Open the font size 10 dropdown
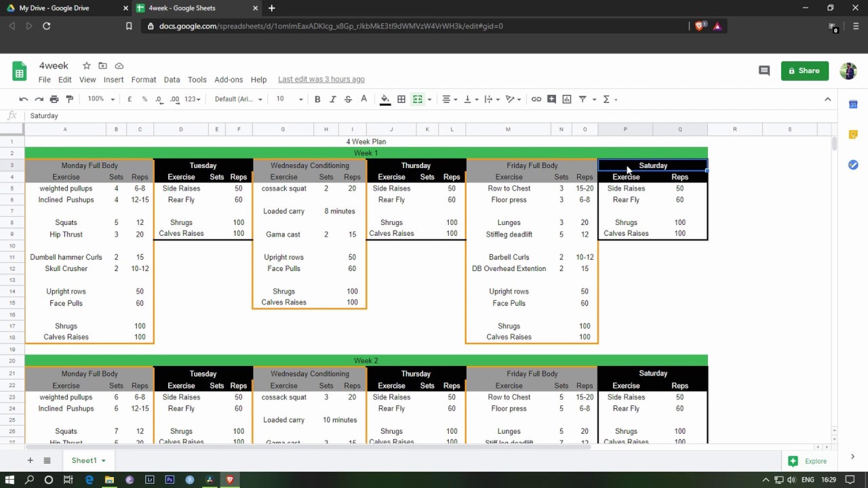 point(289,99)
